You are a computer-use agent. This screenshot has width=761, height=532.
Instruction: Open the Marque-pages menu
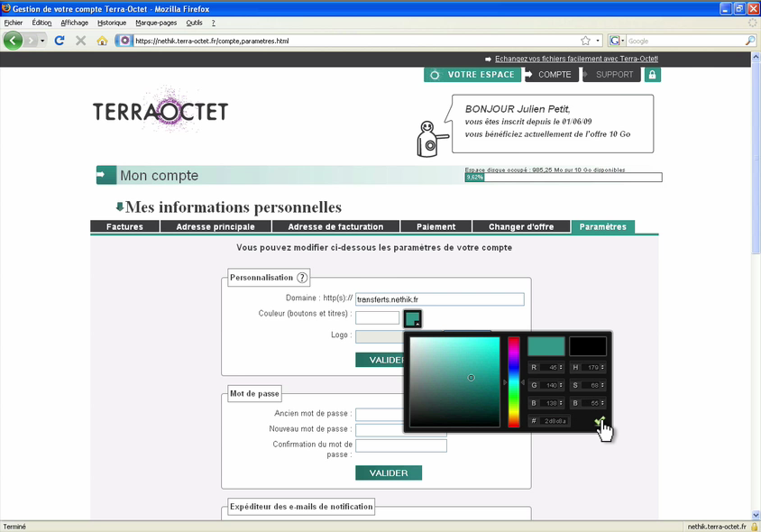[156, 23]
